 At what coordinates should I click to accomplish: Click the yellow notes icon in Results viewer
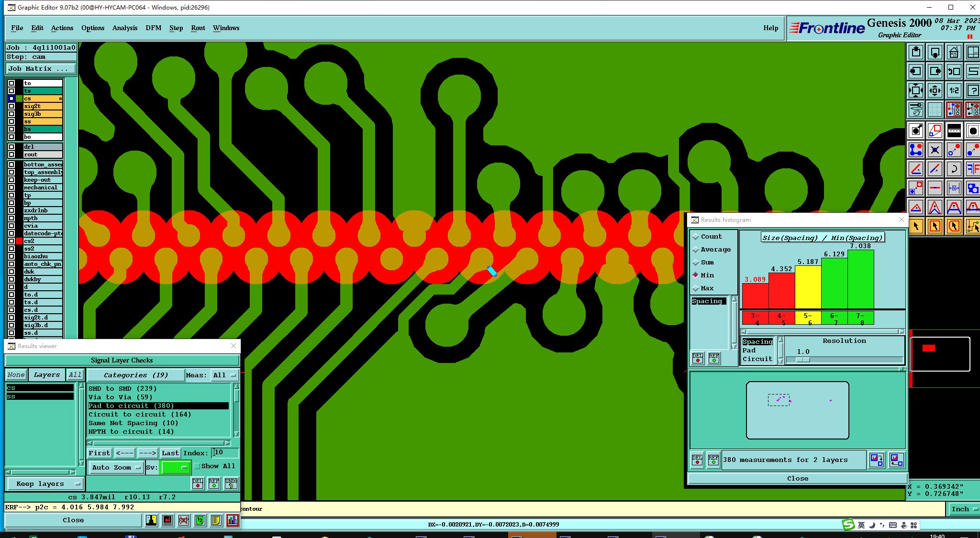coord(216,520)
